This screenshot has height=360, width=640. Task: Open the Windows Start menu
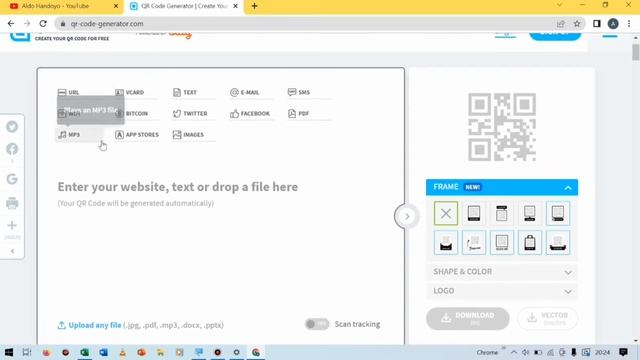9,352
